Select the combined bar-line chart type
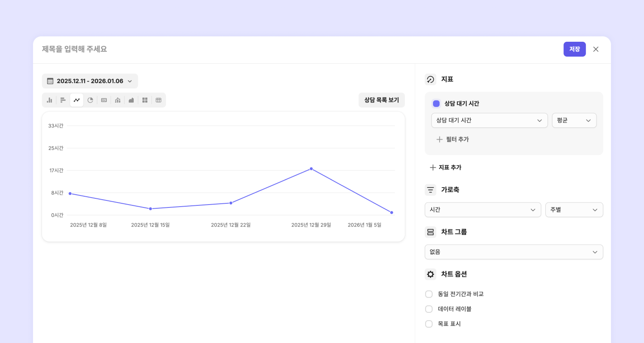The width and height of the screenshot is (644, 343). point(118,100)
